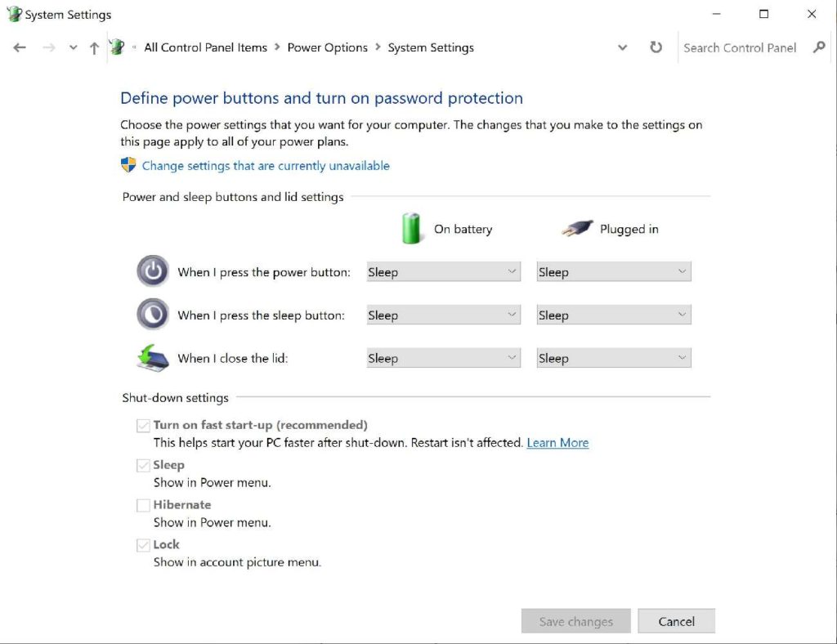Go to the Power Options breadcrumb
837x644 pixels.
click(x=327, y=47)
